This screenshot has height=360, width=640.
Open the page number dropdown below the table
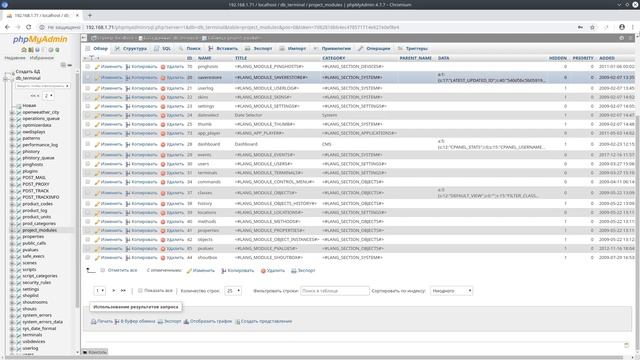click(100, 291)
